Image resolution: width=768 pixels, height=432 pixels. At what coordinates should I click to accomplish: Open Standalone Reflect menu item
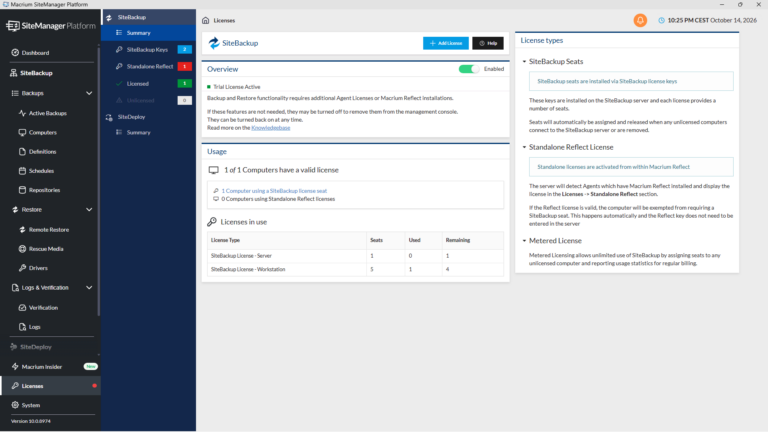pos(150,66)
